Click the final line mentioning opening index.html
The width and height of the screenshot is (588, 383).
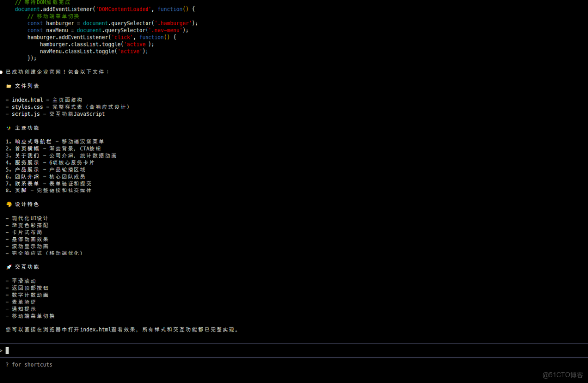[122, 330]
